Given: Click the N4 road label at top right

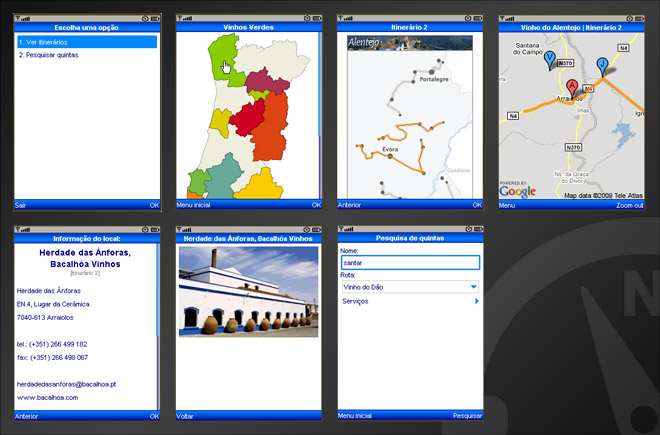Looking at the screenshot, I should 623,48.
